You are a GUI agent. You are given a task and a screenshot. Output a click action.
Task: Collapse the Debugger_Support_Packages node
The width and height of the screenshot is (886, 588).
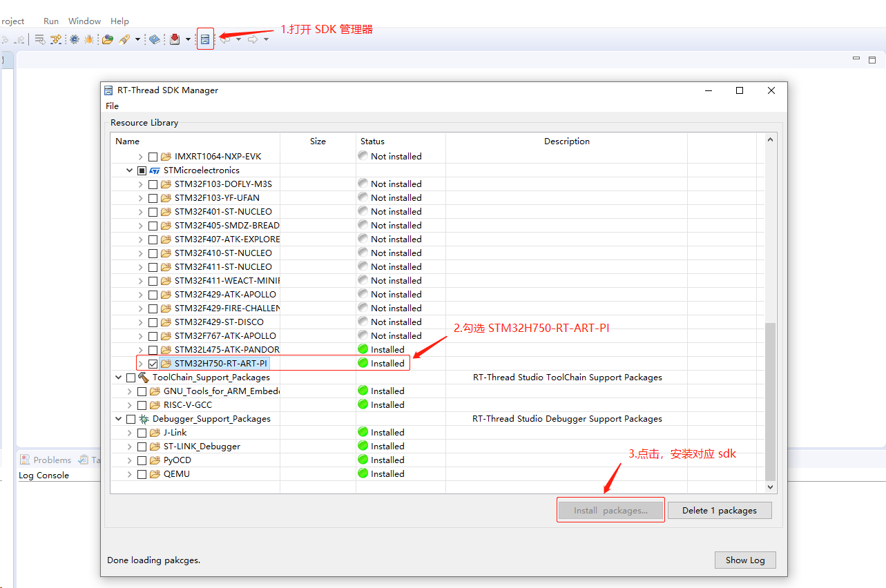(119, 419)
